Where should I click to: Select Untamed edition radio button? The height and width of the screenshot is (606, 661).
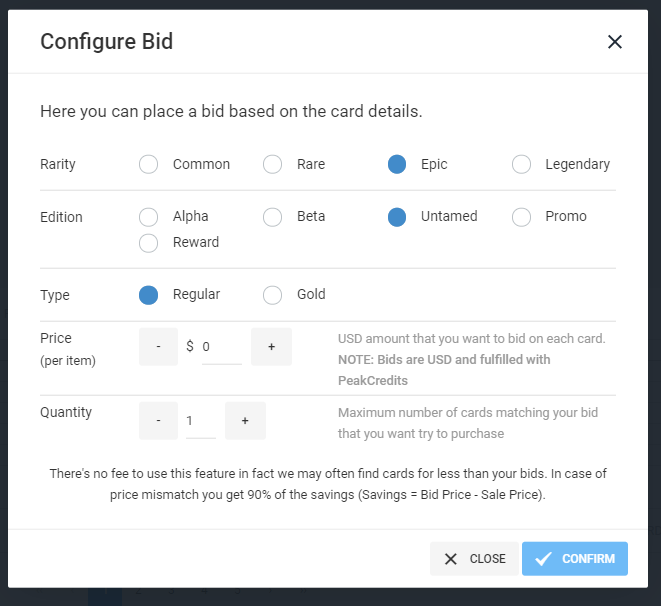coord(397,217)
